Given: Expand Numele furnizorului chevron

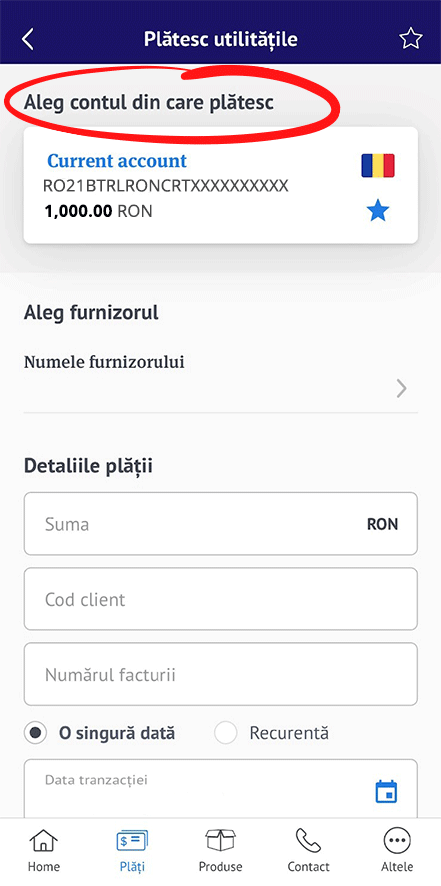Looking at the screenshot, I should (x=401, y=389).
